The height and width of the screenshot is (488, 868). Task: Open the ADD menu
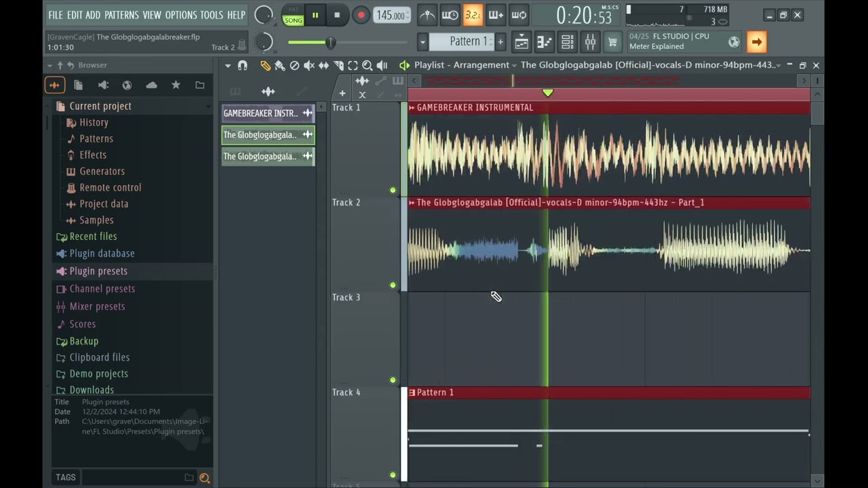pyautogui.click(x=93, y=15)
